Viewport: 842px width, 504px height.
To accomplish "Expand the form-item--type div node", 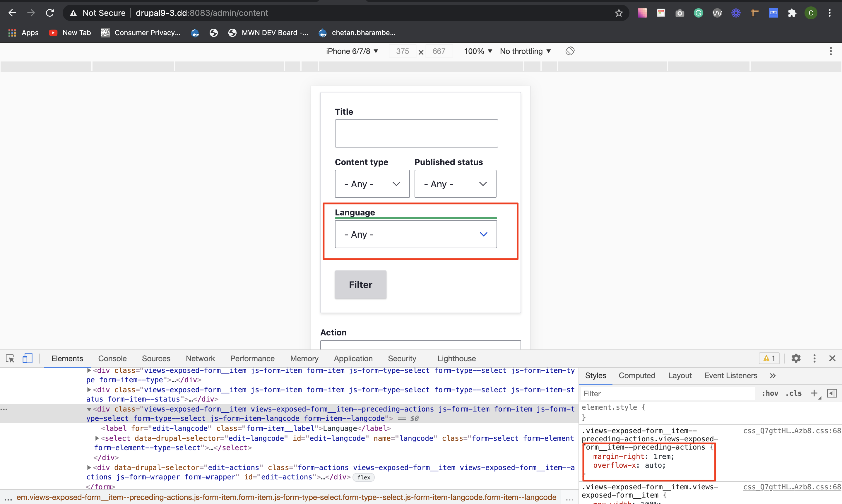I will 89,370.
